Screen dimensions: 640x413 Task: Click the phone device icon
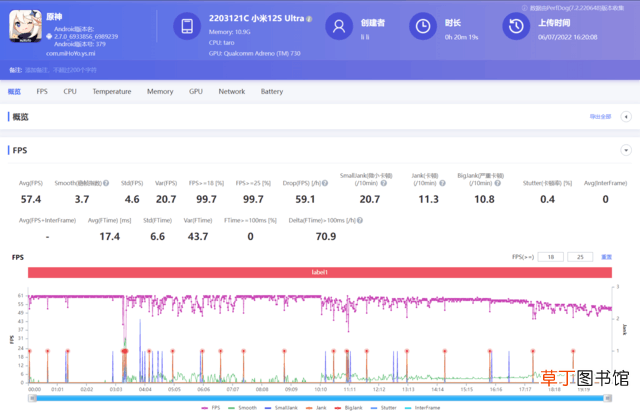coord(187,26)
